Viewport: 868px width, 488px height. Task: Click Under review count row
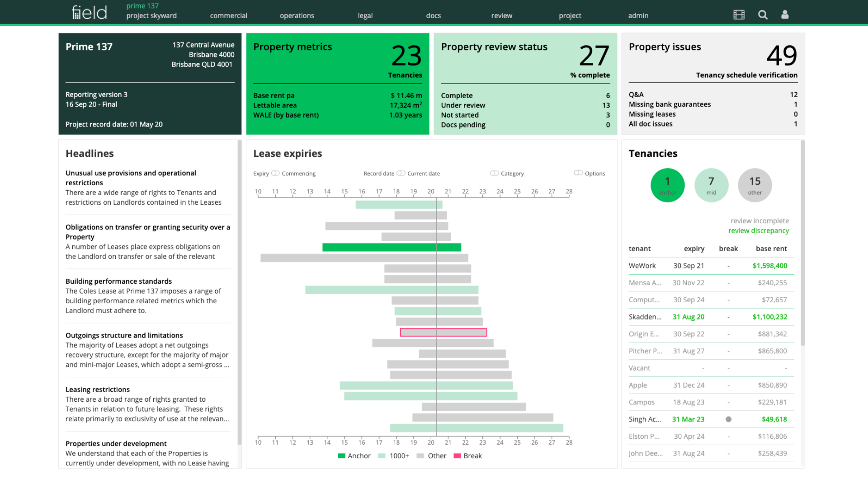(x=525, y=105)
